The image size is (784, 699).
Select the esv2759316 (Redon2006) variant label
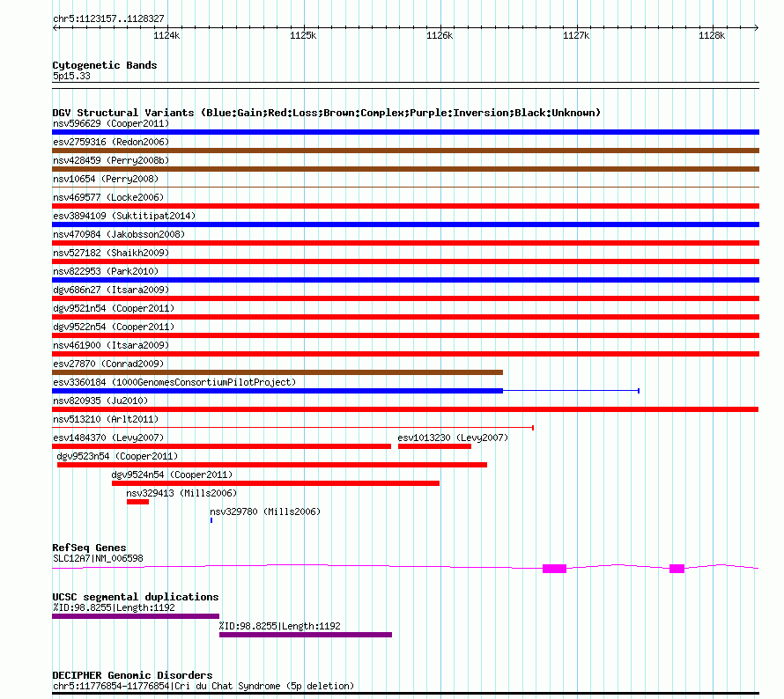[x=111, y=142]
